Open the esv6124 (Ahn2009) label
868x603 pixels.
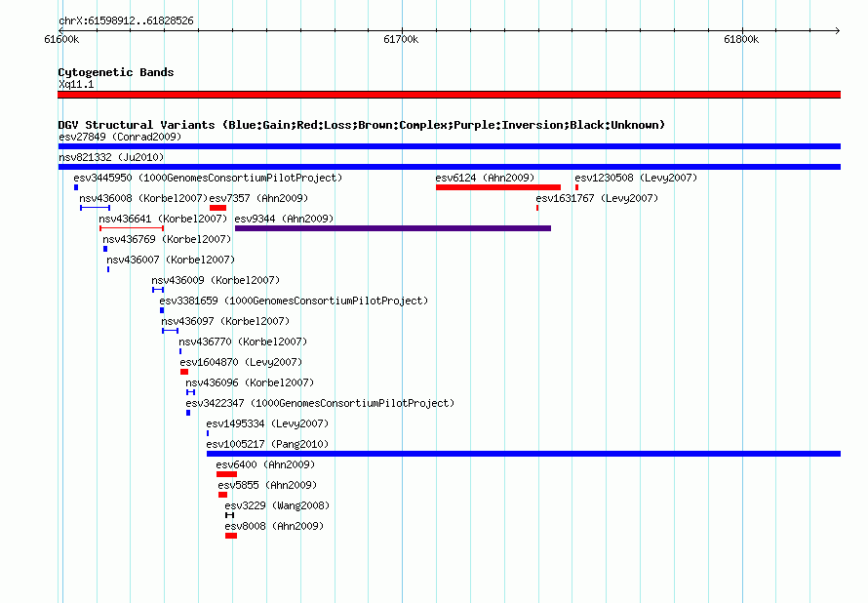[485, 178]
